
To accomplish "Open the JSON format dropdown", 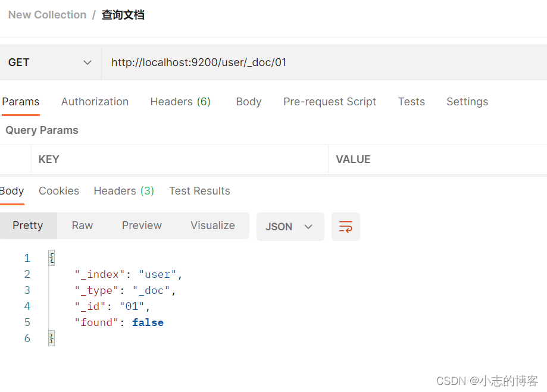I will (x=290, y=227).
